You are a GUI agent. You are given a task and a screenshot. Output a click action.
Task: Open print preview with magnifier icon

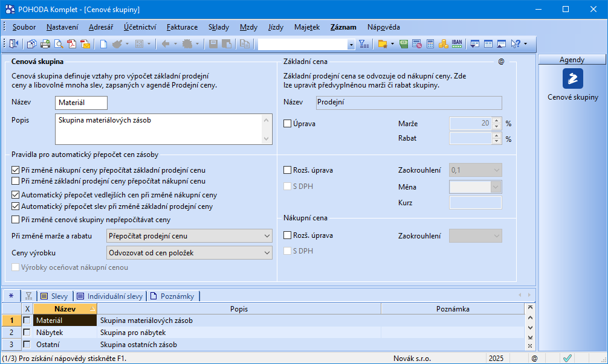pyautogui.click(x=59, y=43)
